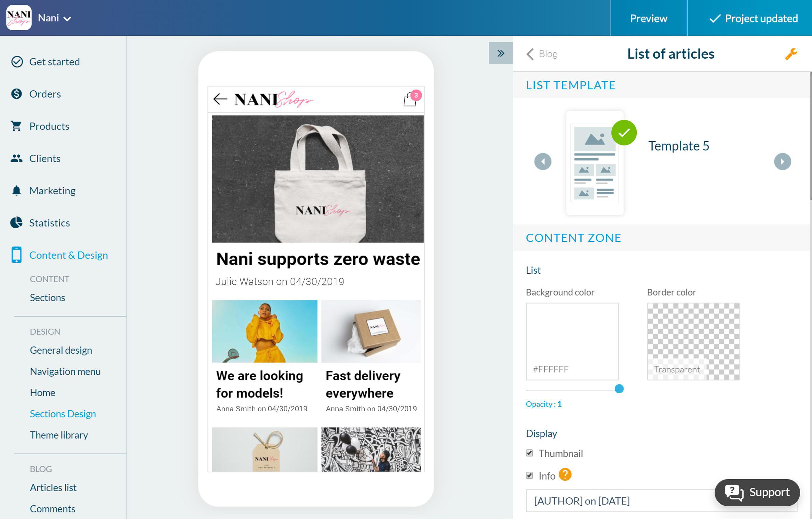Toggle the Info checkbox

(529, 475)
